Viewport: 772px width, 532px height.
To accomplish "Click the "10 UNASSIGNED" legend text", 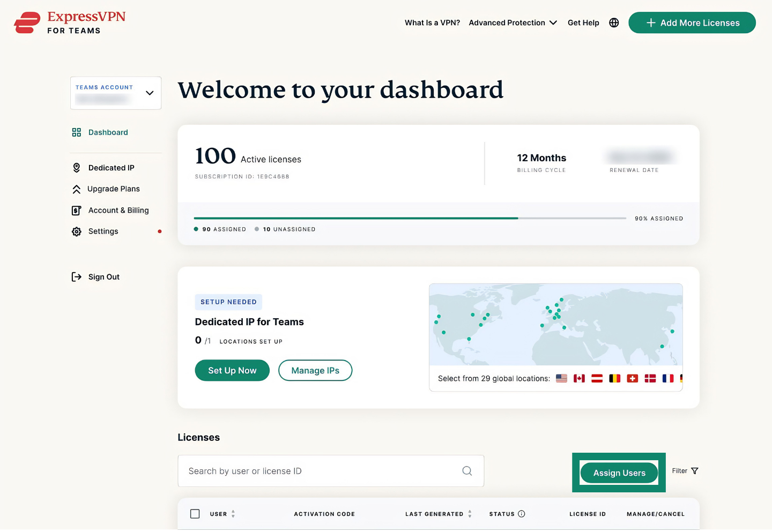I will [x=289, y=229].
